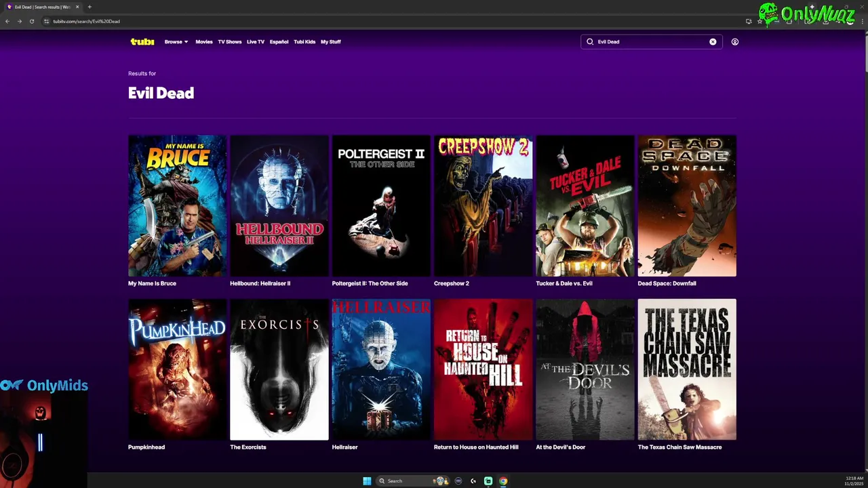The image size is (868, 488).
Task: Click the install app icon in address bar
Action: pyautogui.click(x=749, y=21)
